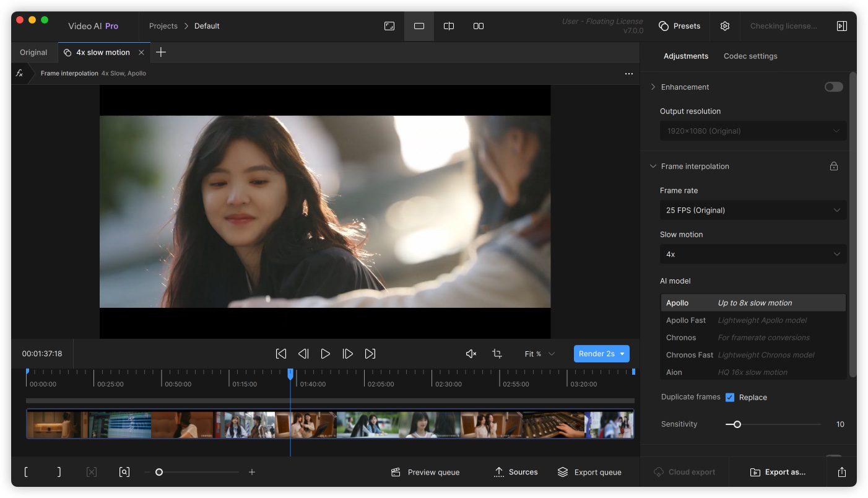Viewport: 868px width, 498px height.
Task: Click the frame interpolation lock icon
Action: pyautogui.click(x=834, y=166)
